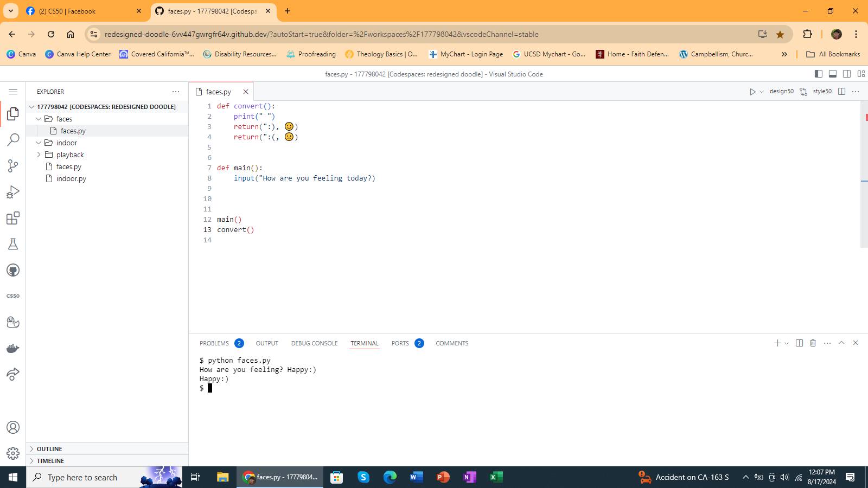Screen dimensions: 868x488
Task: Switch to the Output panel tab
Action: 267,343
